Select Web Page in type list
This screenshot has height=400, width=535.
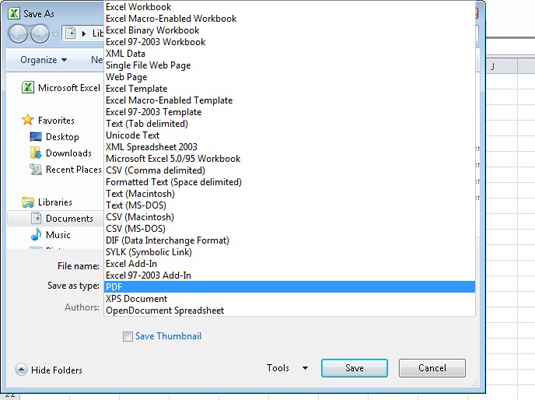[x=289, y=77]
